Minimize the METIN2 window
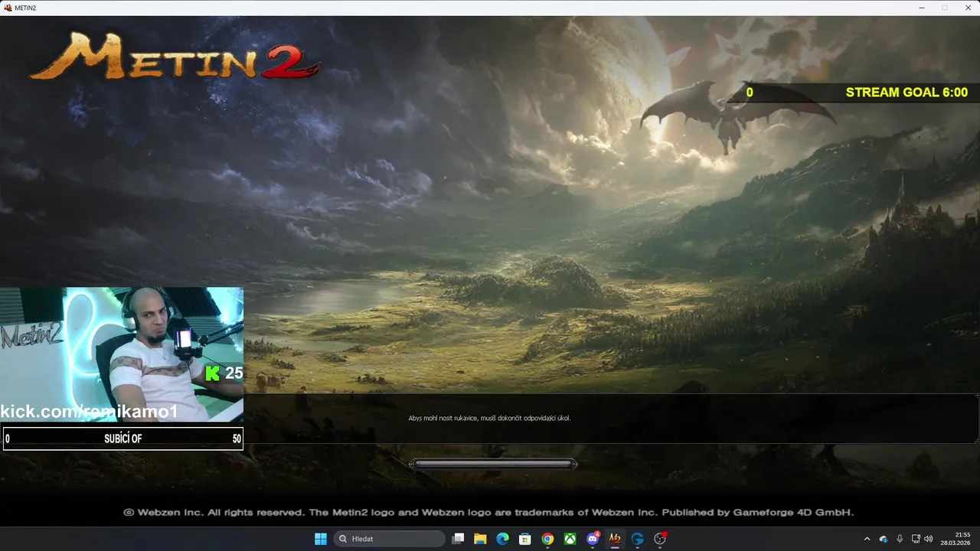This screenshot has width=980, height=551. tap(920, 8)
